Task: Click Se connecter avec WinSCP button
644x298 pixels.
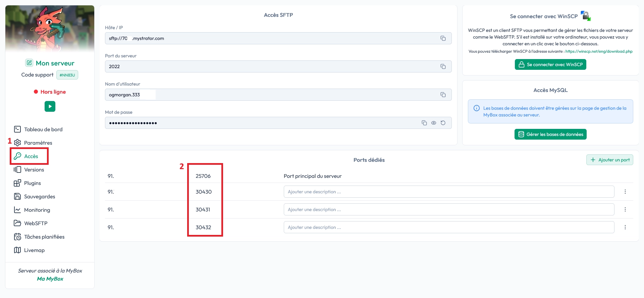Action: pos(550,64)
